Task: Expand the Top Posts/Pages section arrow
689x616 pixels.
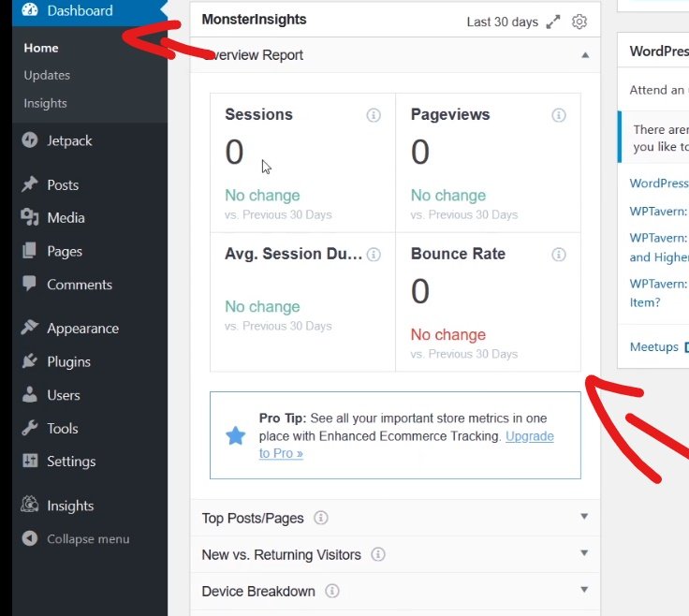Action: pos(584,516)
